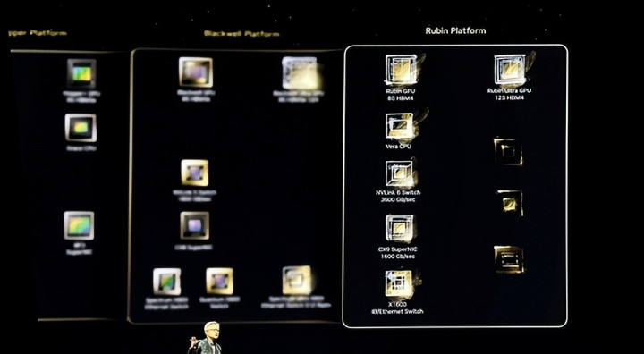Click the Blackwell Platform heading
Viewport: 644px width, 354px height.
coord(241,34)
